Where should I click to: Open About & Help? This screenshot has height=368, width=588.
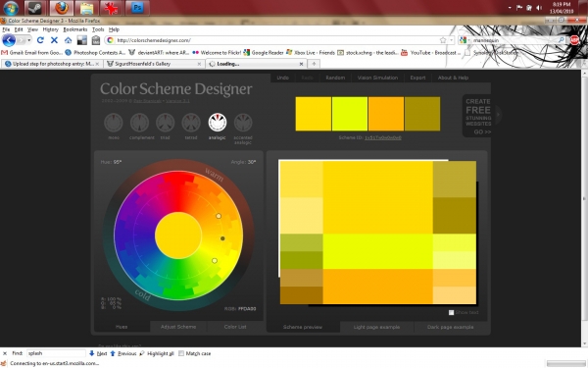tap(453, 78)
